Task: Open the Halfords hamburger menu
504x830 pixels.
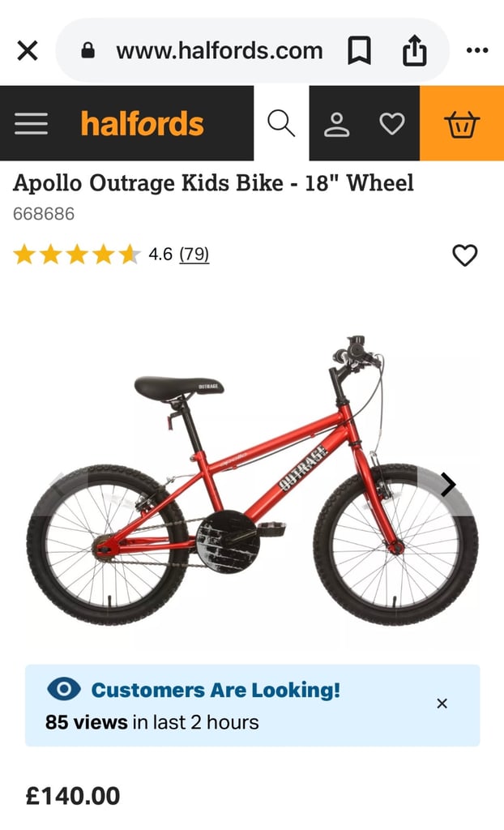Action: 31,123
